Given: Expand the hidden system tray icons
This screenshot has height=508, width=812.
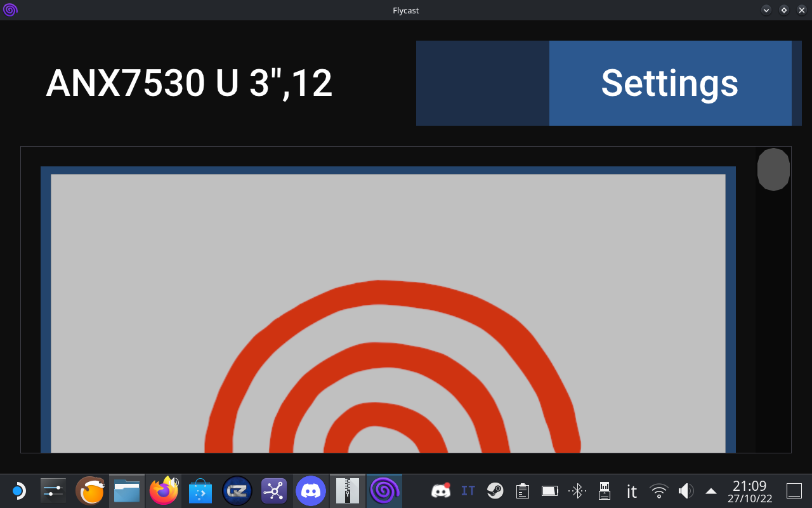Looking at the screenshot, I should (710, 490).
